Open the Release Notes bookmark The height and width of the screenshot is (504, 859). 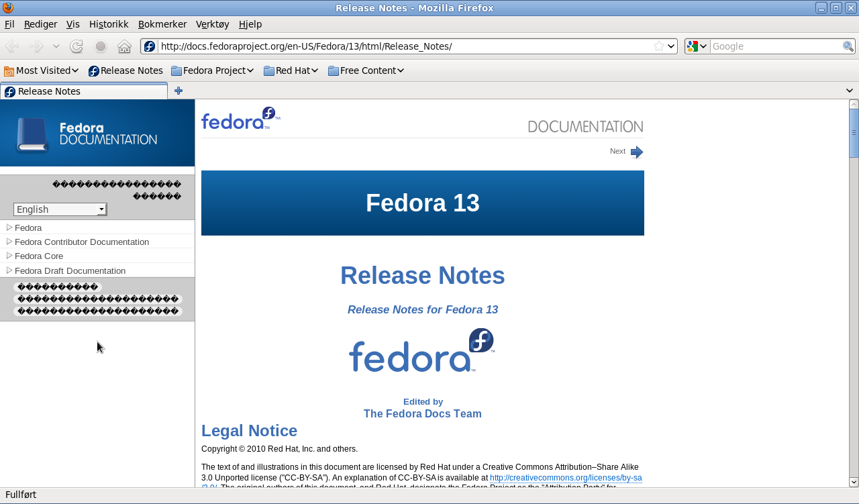125,70
